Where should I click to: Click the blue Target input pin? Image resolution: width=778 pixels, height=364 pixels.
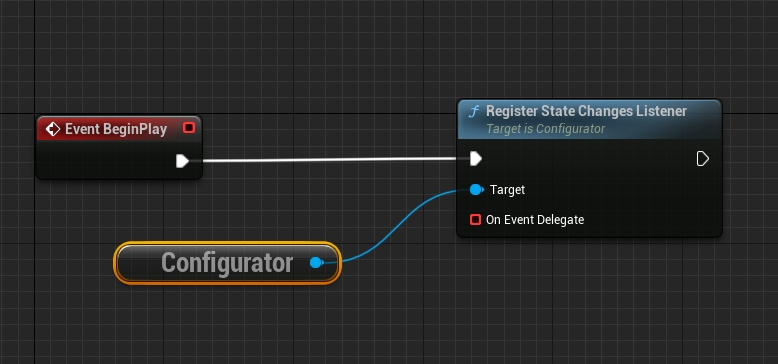click(x=476, y=189)
